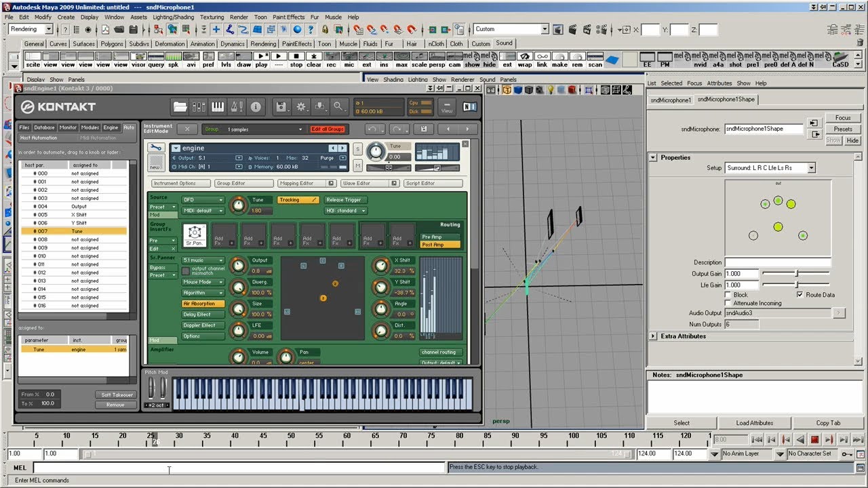Open Kontakt output mixer section icon
The height and width of the screenshot is (488, 868).
pyautogui.click(x=199, y=106)
